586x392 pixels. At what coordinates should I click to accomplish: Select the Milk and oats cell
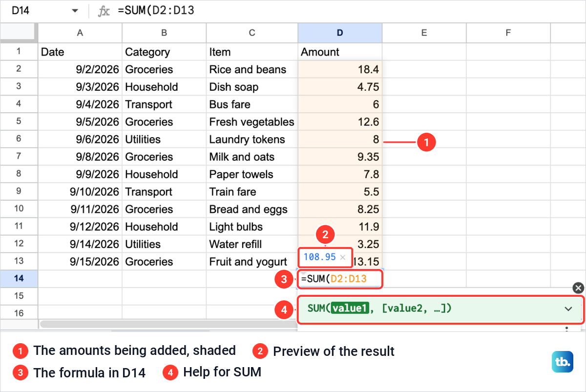(252, 157)
